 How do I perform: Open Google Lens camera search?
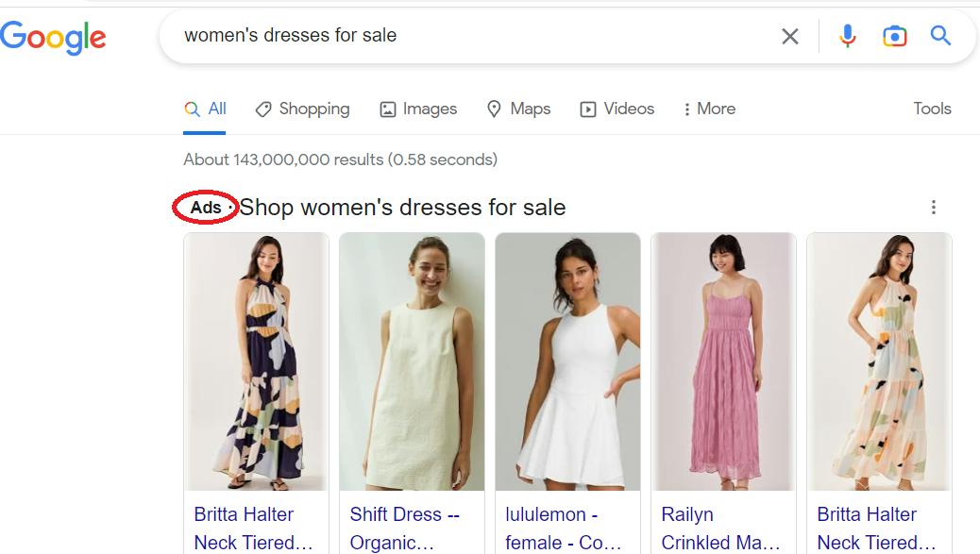(x=894, y=36)
